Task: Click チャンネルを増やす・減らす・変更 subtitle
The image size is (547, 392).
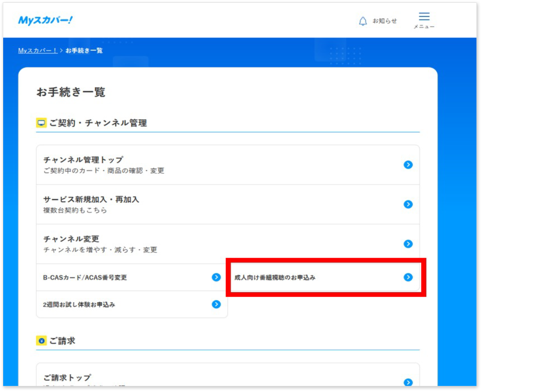Action: tap(100, 250)
